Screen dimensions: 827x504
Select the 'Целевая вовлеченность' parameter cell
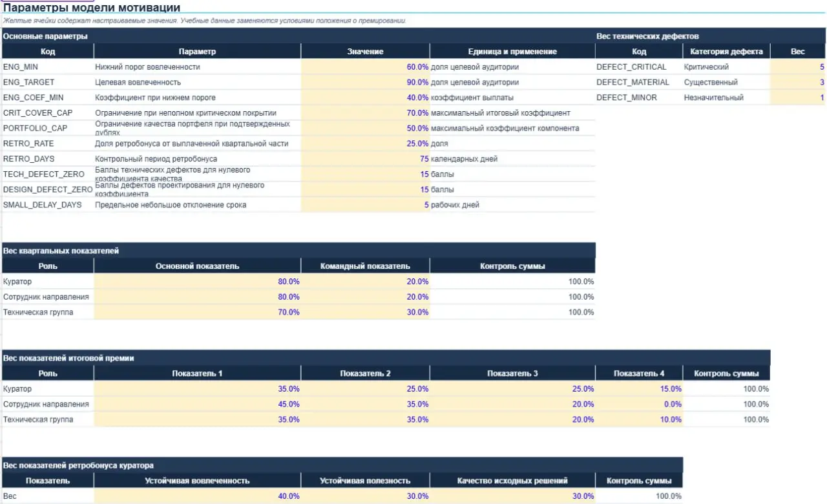click(x=197, y=82)
